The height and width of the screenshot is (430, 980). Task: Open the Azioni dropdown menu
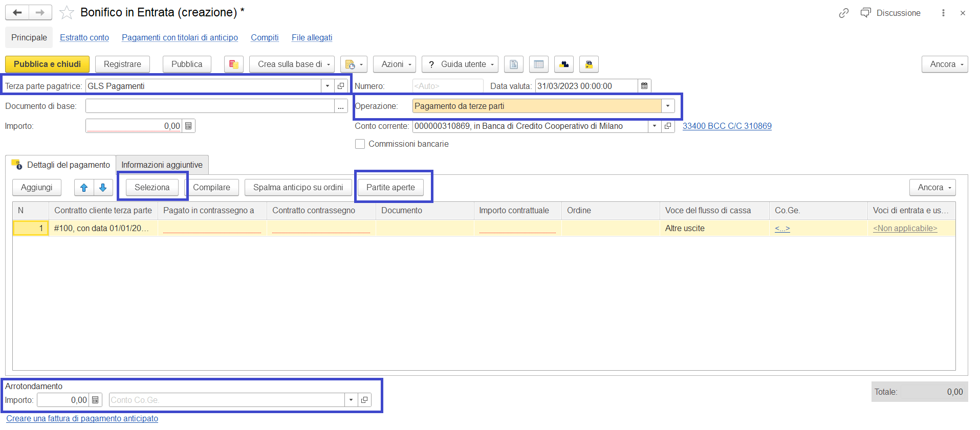tap(394, 64)
